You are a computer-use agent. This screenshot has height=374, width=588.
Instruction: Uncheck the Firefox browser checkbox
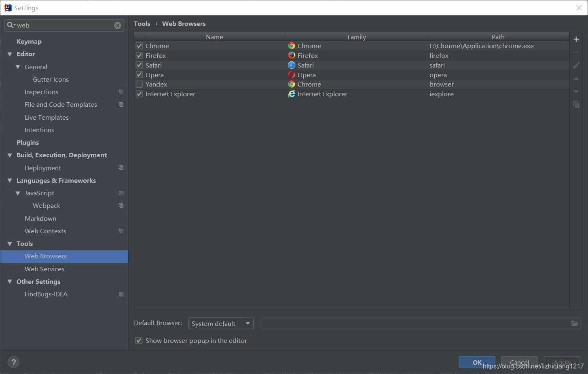(x=140, y=55)
